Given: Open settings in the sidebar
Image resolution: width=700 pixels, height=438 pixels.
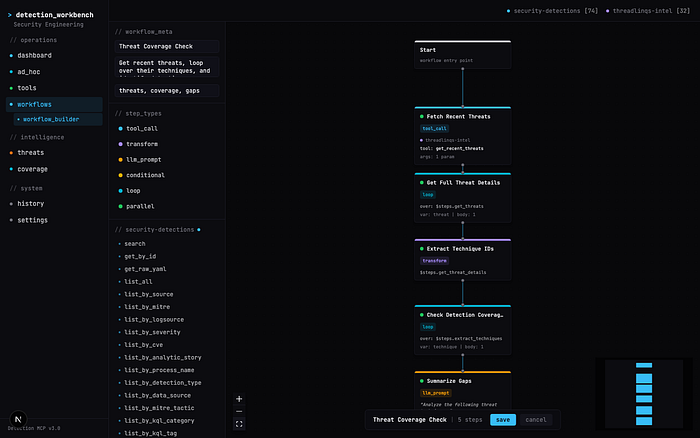Looking at the screenshot, I should click(54, 220).
